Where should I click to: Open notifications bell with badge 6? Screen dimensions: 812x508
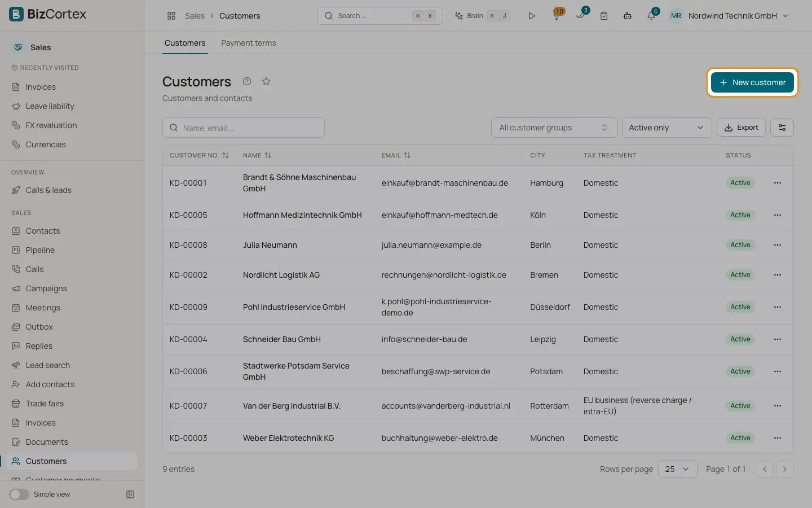[x=652, y=15]
